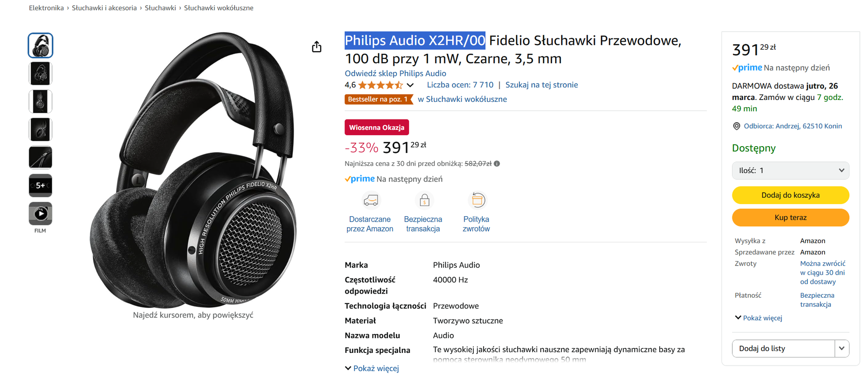Image resolution: width=868 pixels, height=376 pixels.
Task: Open the Ilość quantity dropdown
Action: pos(790,171)
